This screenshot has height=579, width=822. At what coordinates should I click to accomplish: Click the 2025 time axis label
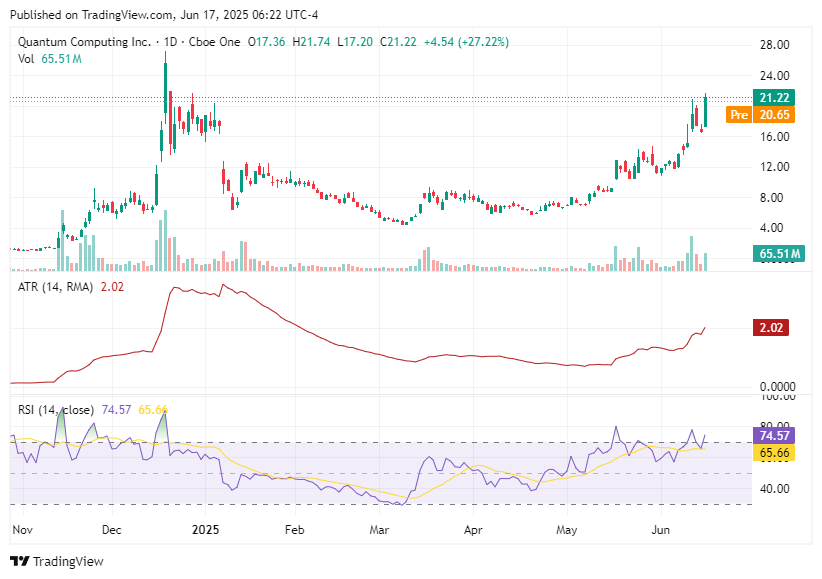pyautogui.click(x=206, y=530)
